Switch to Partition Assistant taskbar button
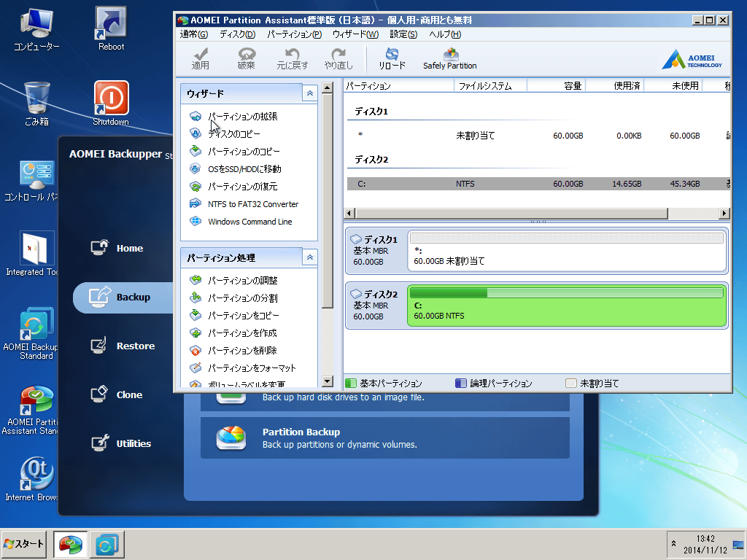 point(71,544)
